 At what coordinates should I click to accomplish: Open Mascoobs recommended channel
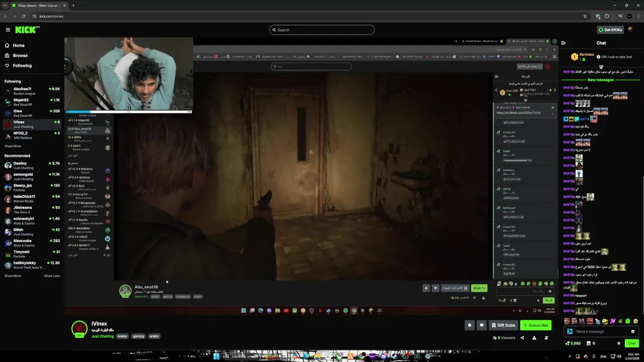point(32,243)
